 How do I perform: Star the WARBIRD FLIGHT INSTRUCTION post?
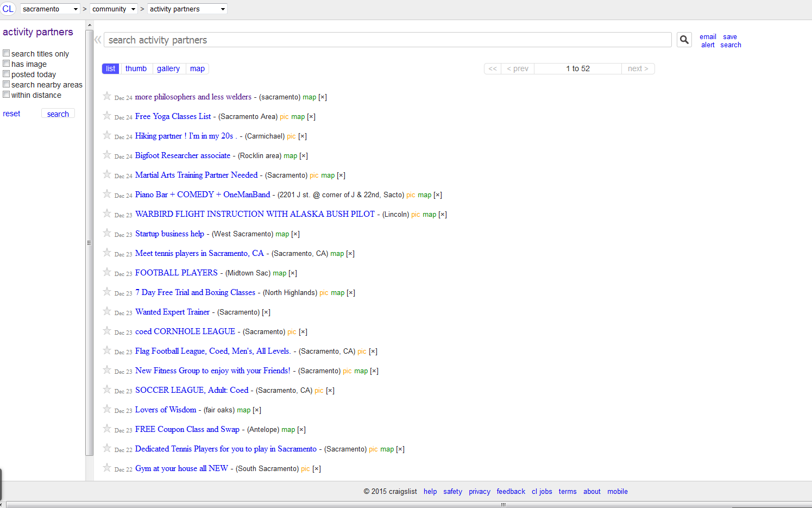(107, 214)
